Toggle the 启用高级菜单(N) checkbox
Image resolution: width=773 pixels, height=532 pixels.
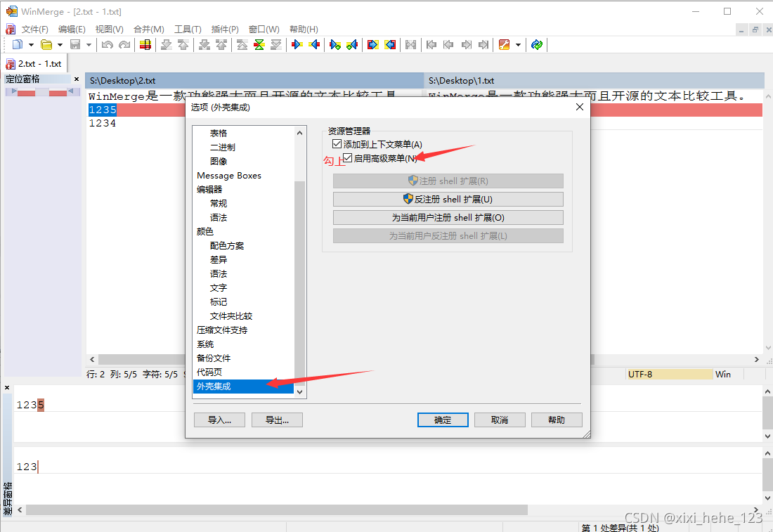[x=348, y=158]
